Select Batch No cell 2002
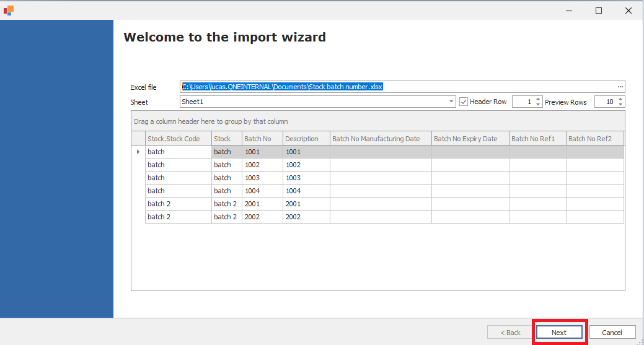Image resolution: width=644 pixels, height=345 pixels. pyautogui.click(x=262, y=217)
